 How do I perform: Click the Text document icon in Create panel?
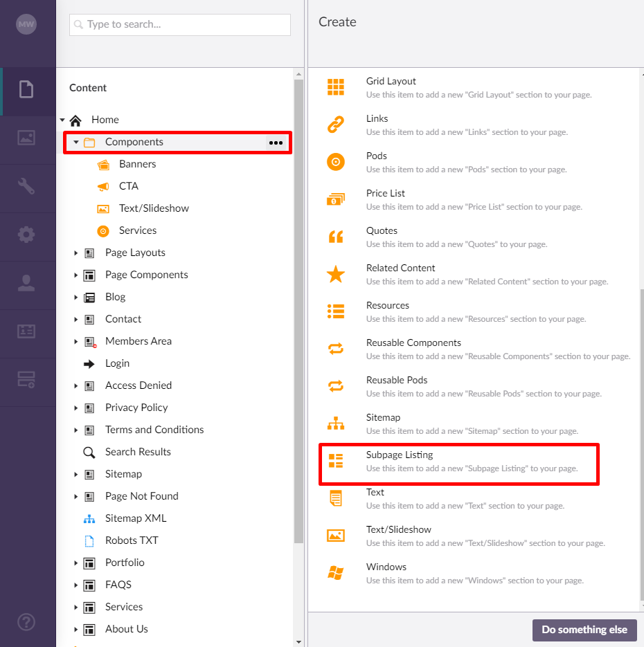coord(336,498)
